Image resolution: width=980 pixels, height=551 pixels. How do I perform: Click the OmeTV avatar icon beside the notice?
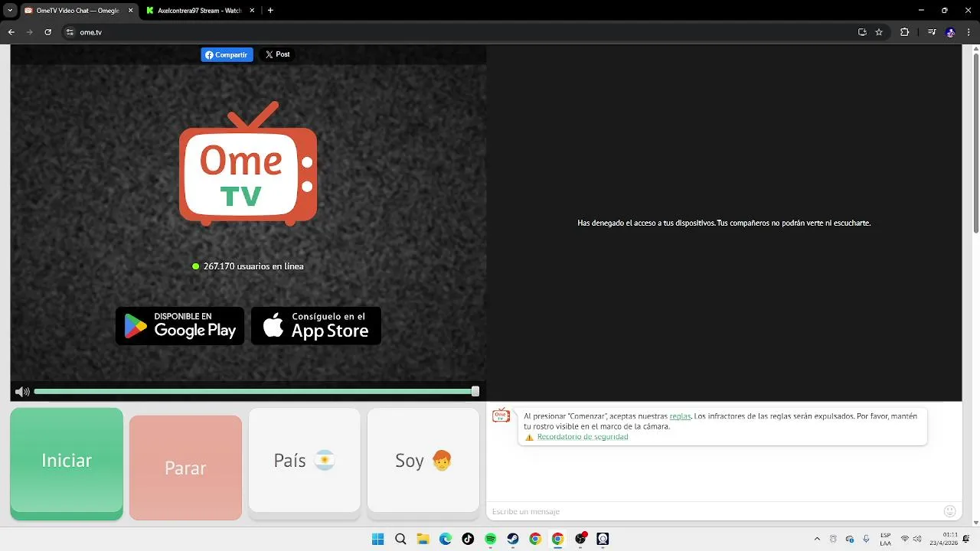pos(501,416)
